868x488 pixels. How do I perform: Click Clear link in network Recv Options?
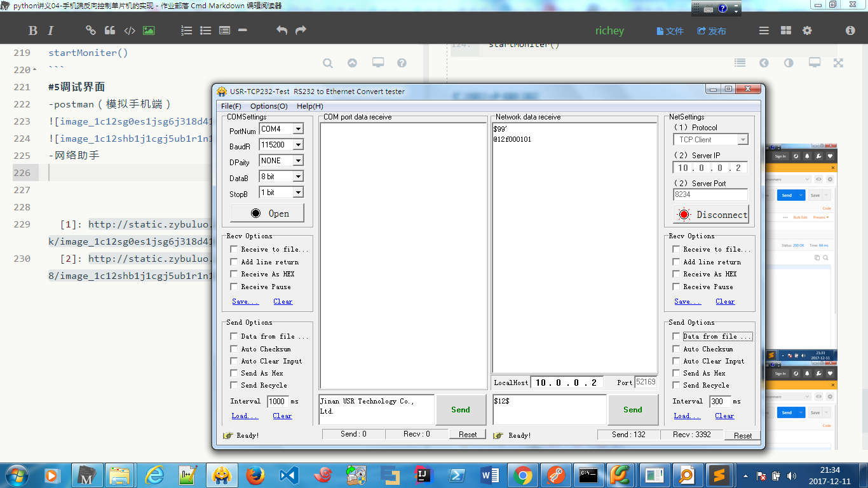click(725, 301)
